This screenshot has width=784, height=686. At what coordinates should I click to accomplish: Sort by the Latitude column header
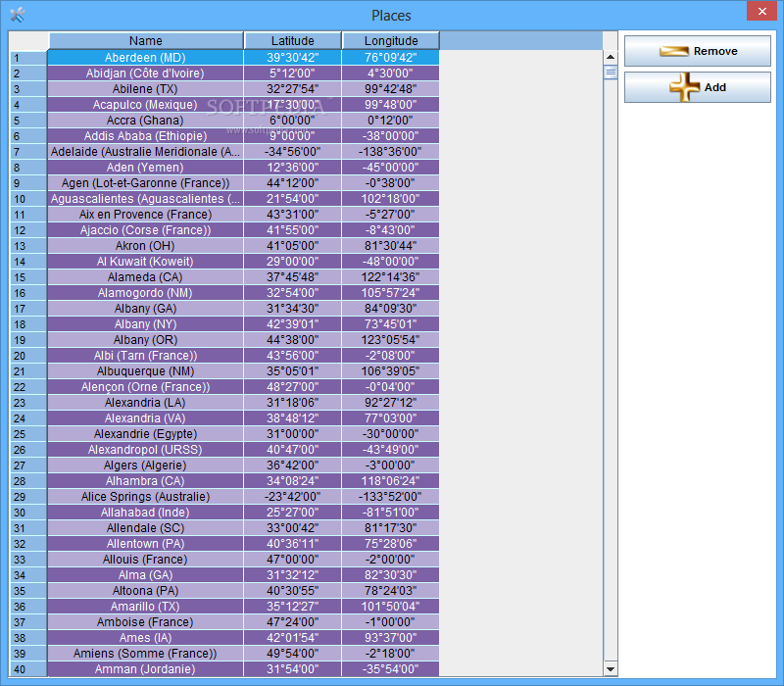pos(292,40)
